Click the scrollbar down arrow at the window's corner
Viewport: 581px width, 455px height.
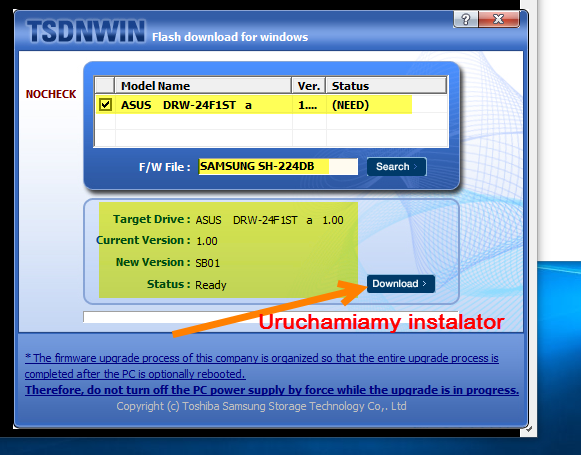(x=529, y=429)
